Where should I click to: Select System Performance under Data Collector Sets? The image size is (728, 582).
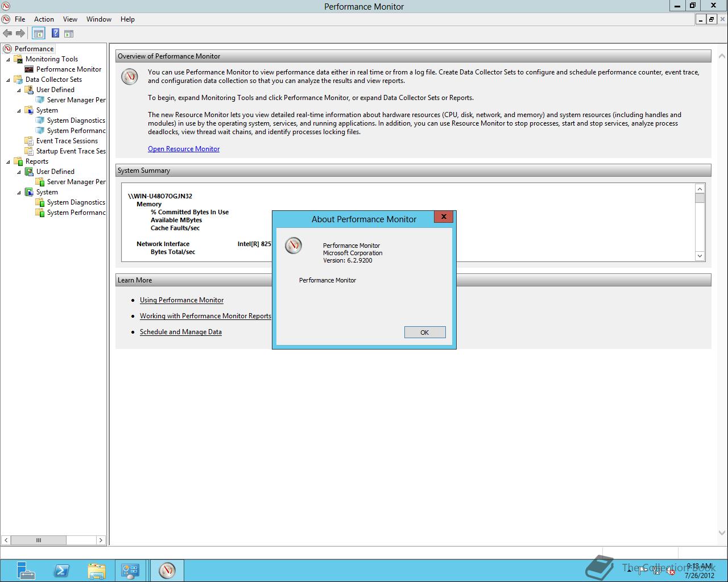[76, 131]
